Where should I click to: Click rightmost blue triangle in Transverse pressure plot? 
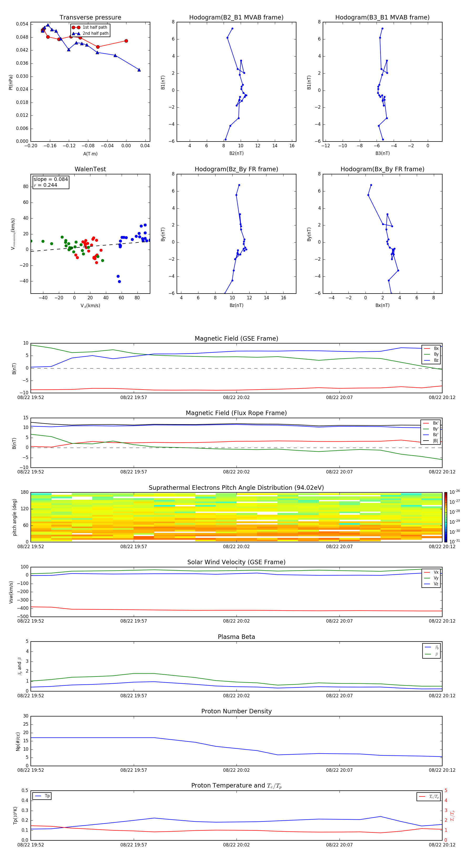pos(139,70)
